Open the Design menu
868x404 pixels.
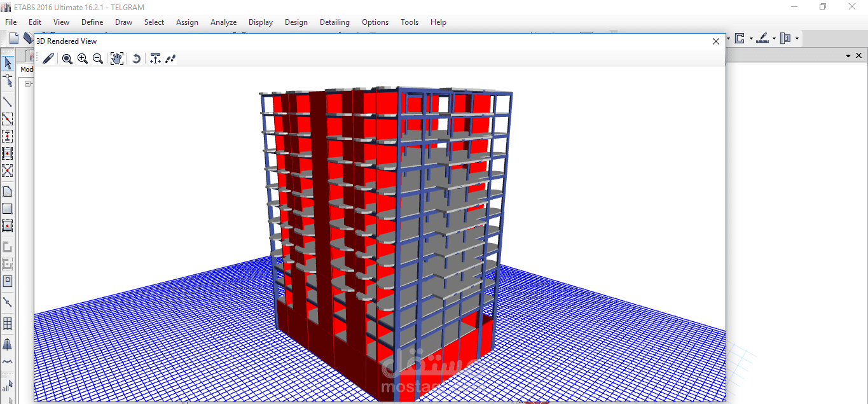pyautogui.click(x=296, y=22)
